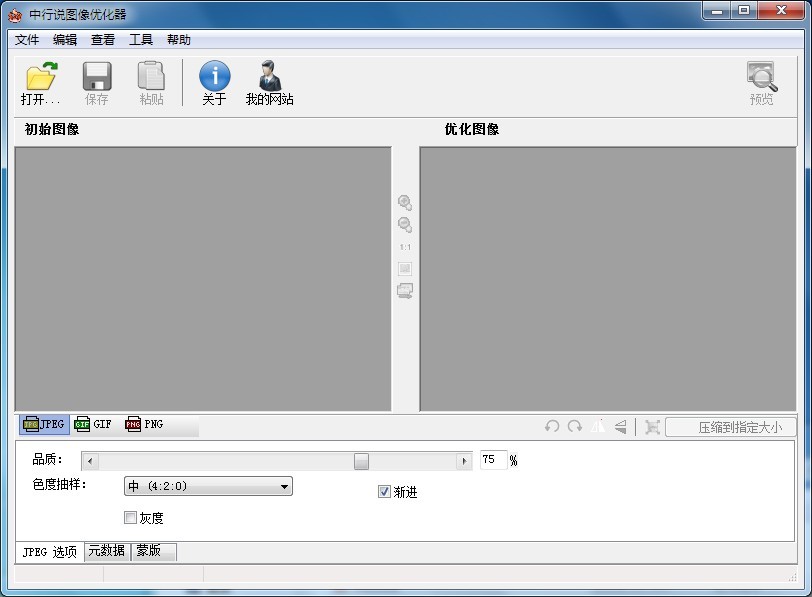This screenshot has height=597, width=812.
Task: Click the zoom out magnifier icon
Action: [x=405, y=224]
